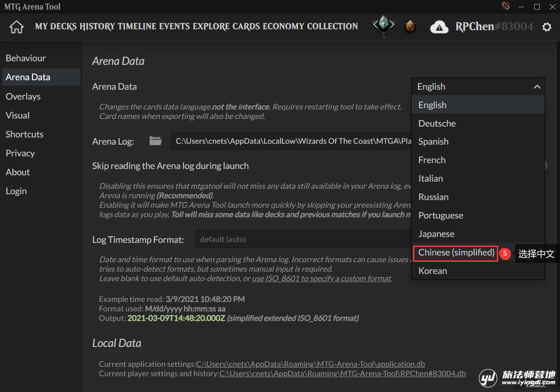Choose Russian from the language list
The width and height of the screenshot is (560, 392).
(x=478, y=197)
